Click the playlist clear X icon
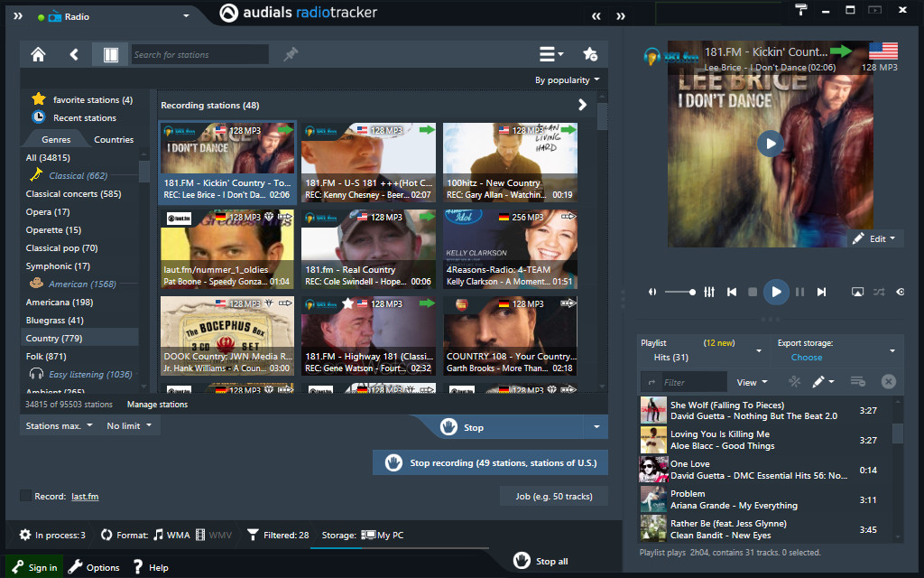Image resolution: width=924 pixels, height=578 pixels. point(889,382)
